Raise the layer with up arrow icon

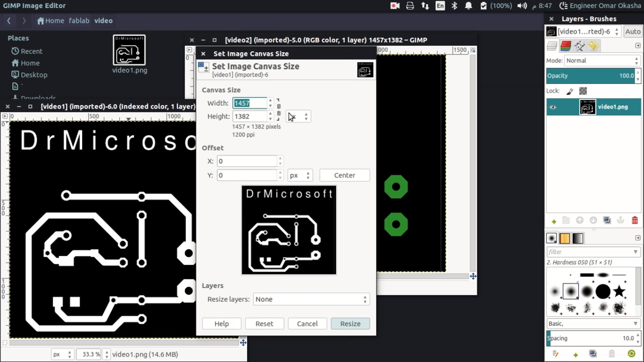point(580,221)
